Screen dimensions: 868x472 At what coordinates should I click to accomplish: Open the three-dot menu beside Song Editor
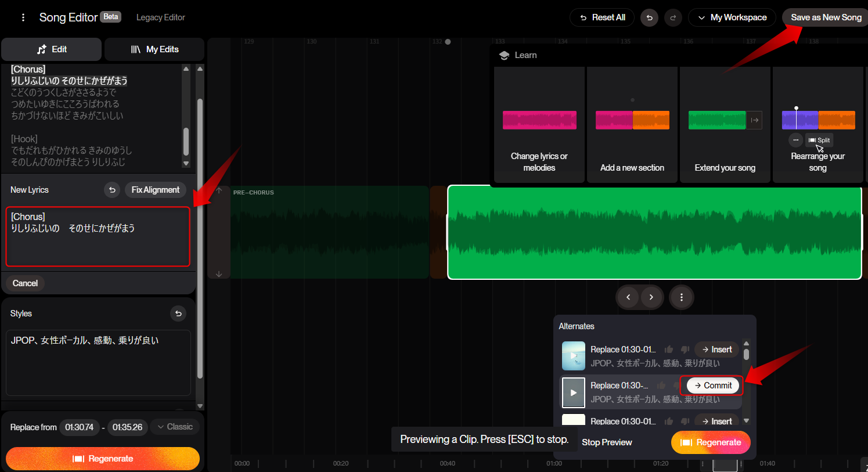click(23, 17)
